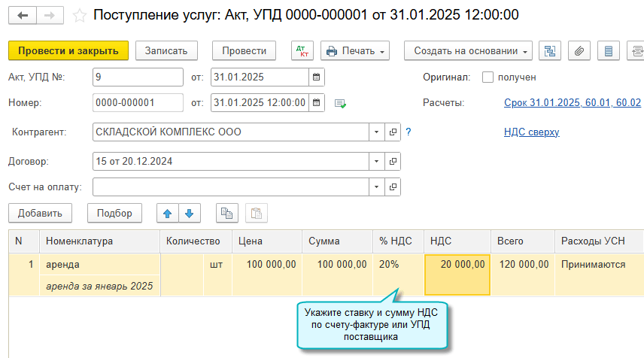
Task: Select the Всего cell 120 000,00
Action: pos(522,275)
